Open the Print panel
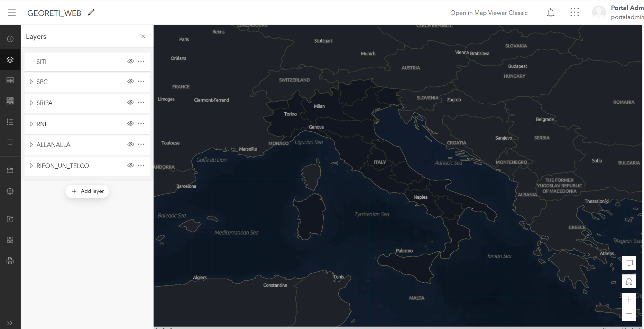Image resolution: width=644 pixels, height=329 pixels. (x=10, y=260)
